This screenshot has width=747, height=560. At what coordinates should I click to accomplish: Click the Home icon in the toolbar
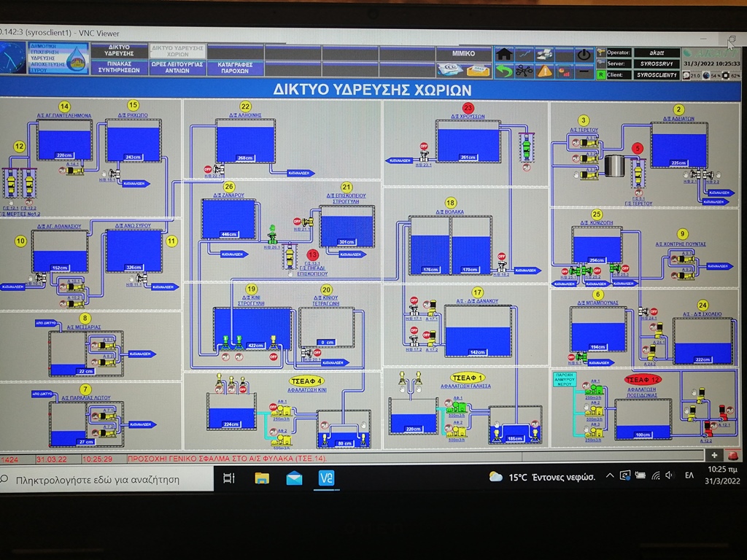pos(503,55)
